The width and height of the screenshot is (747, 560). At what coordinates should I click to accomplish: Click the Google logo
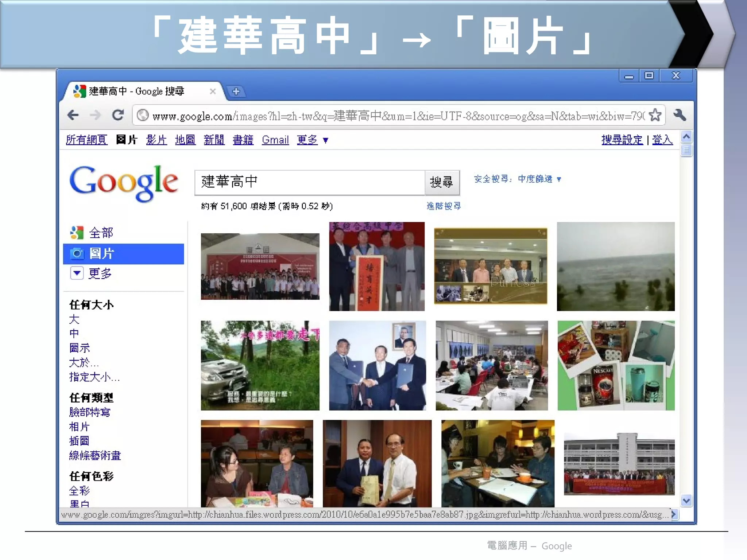[x=124, y=183]
